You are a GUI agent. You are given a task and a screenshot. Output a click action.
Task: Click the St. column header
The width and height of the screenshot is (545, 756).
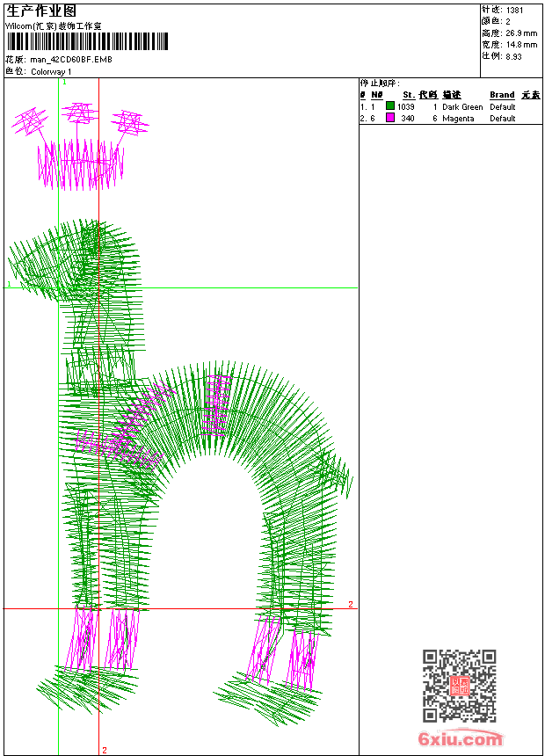coord(408,95)
